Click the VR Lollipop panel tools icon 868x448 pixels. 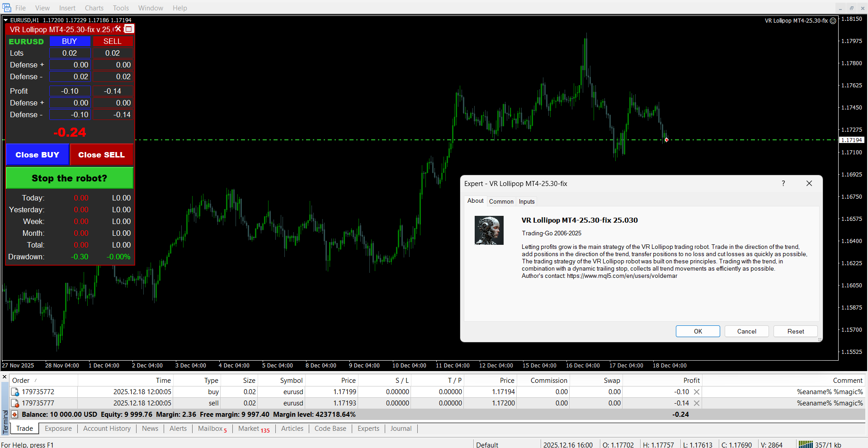pyautogui.click(x=118, y=29)
